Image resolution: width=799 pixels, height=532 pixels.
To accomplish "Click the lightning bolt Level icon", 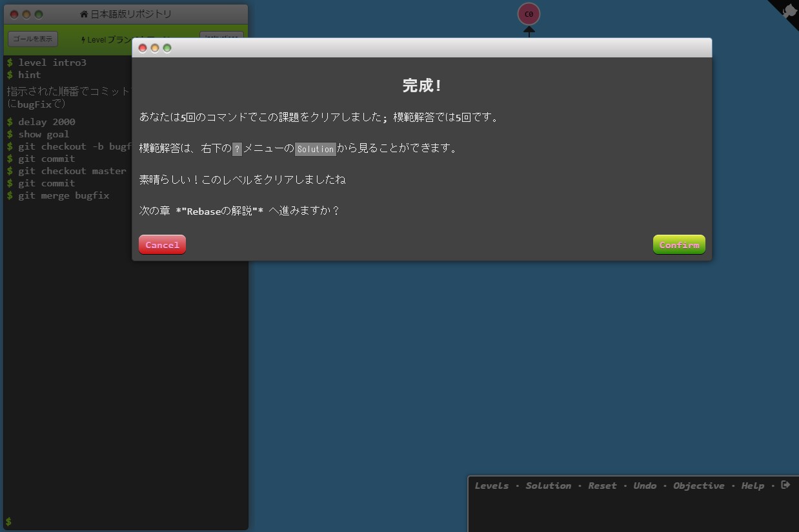I will (x=83, y=39).
